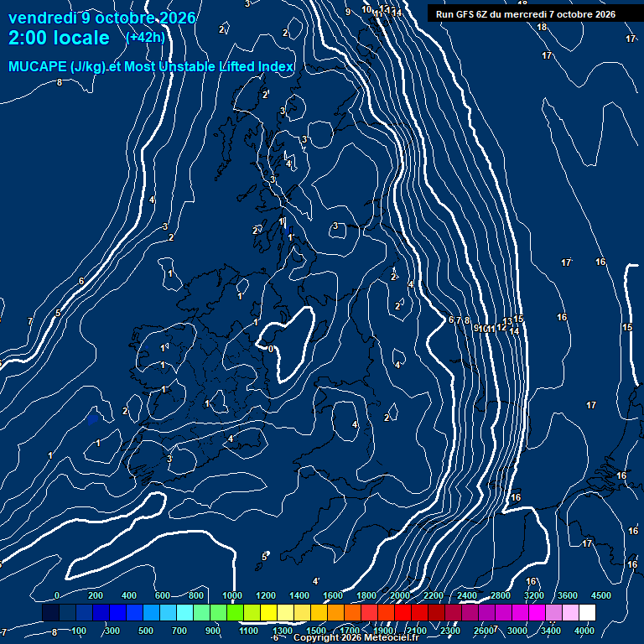Click the "4500" legend label
Viewport: 644px width, 644px height.
click(601, 595)
